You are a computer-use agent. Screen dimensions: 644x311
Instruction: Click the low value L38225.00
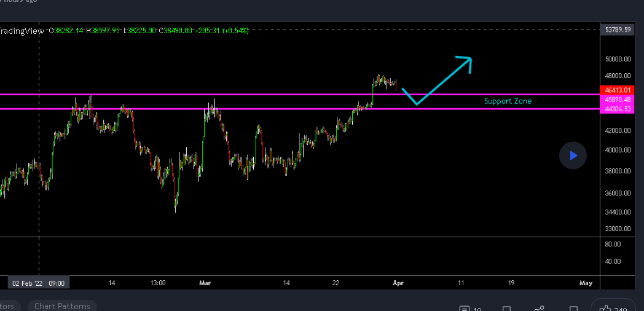click(139, 30)
